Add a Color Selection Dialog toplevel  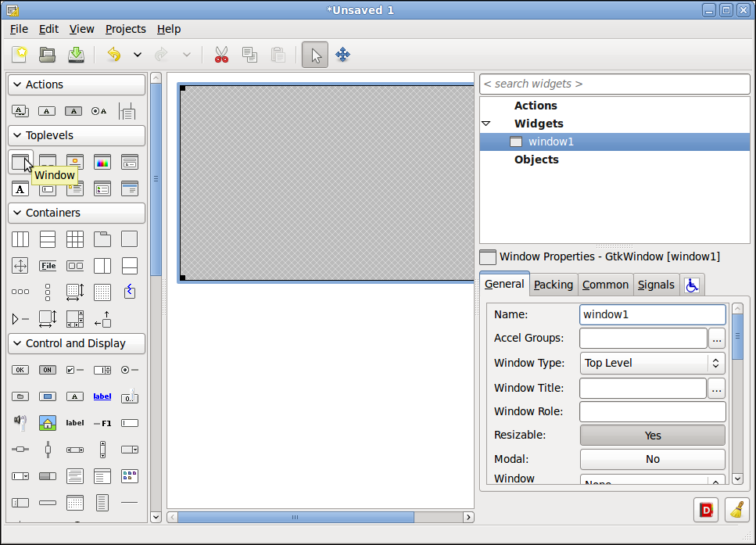coord(102,162)
